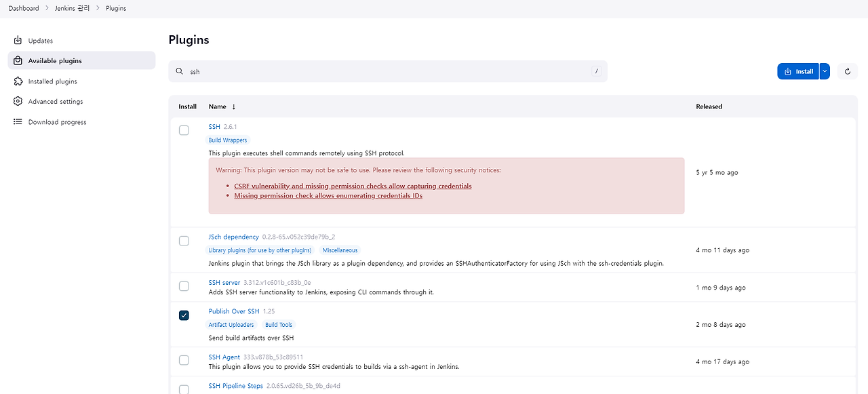Click the '4 mo 17 days ago' release date

(x=722, y=362)
